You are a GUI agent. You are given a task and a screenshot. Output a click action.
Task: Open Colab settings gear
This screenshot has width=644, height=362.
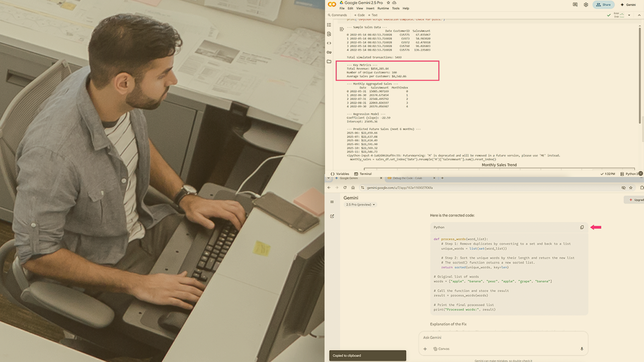[x=586, y=5]
